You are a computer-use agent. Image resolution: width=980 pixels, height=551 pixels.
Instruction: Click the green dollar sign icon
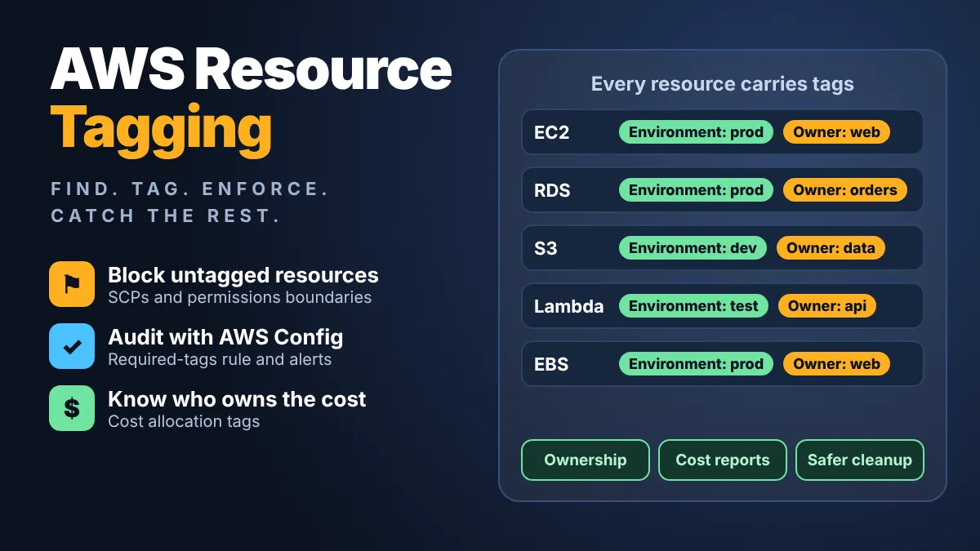(72, 408)
